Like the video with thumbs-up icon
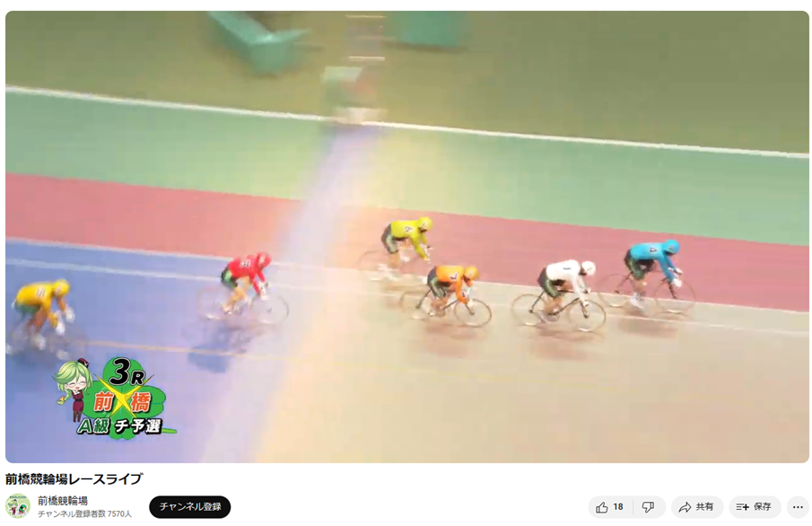 [x=602, y=507]
